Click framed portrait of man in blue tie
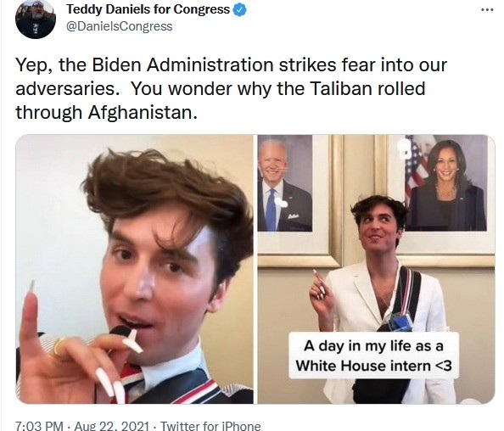504x431 pixels. (x=285, y=183)
